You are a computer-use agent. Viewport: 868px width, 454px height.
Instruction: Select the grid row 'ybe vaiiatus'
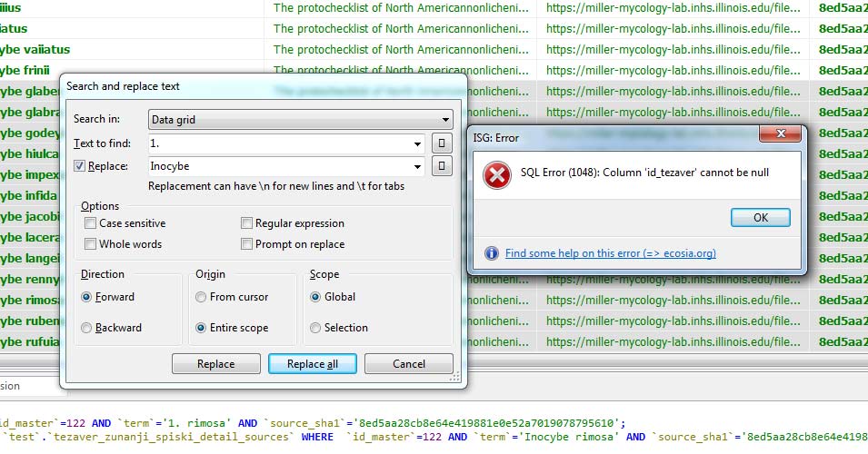point(35,50)
